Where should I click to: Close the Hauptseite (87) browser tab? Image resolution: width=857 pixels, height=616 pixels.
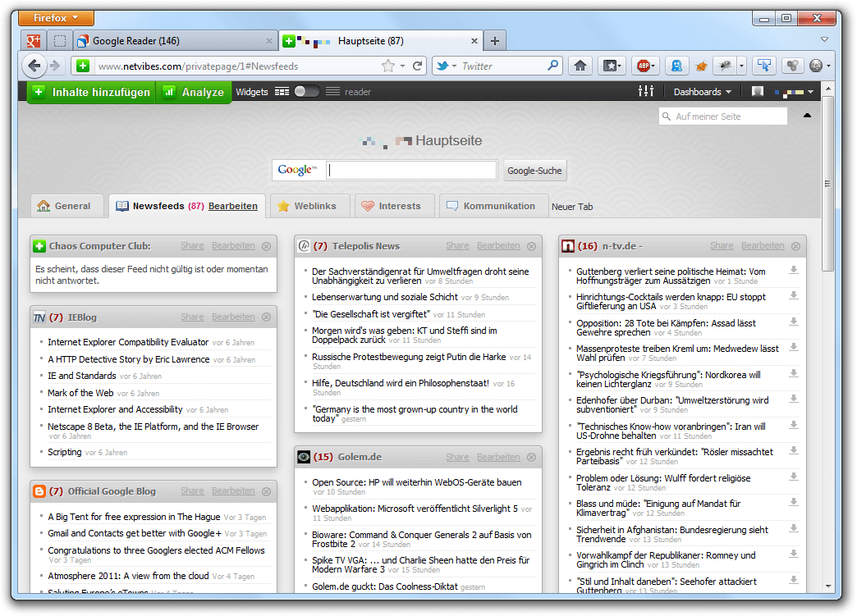[474, 41]
